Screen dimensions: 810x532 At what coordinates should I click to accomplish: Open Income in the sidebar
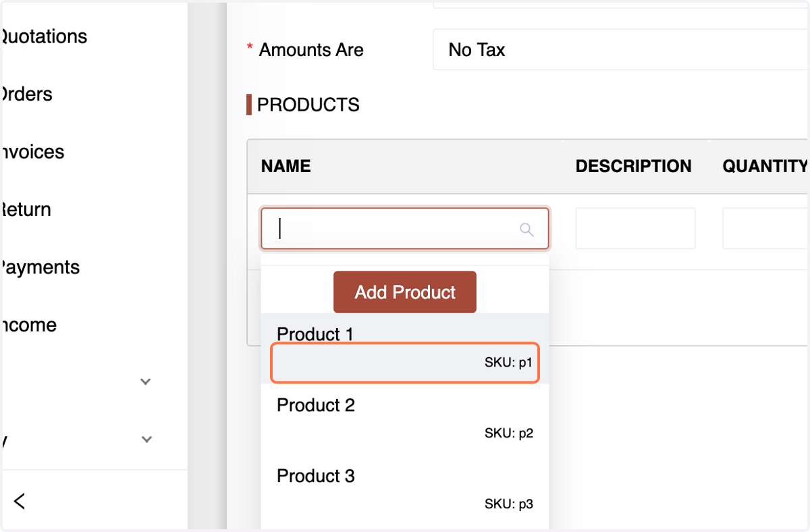point(28,325)
